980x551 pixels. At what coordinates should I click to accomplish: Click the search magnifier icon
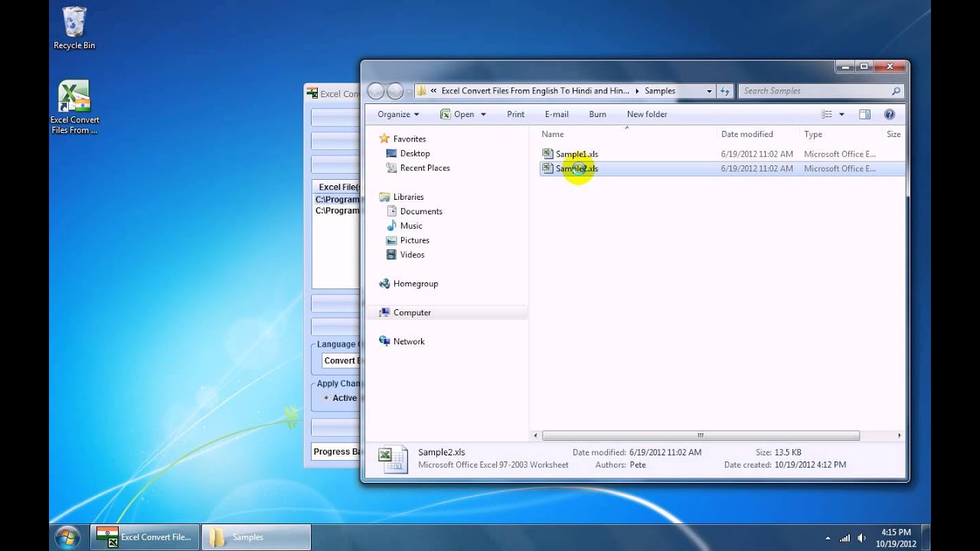pos(896,91)
